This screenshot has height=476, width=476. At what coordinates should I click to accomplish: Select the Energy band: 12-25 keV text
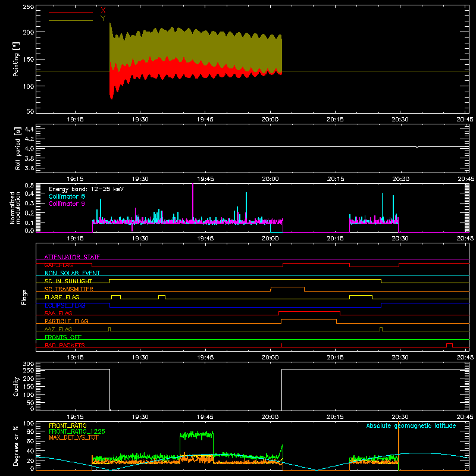[x=86, y=189]
